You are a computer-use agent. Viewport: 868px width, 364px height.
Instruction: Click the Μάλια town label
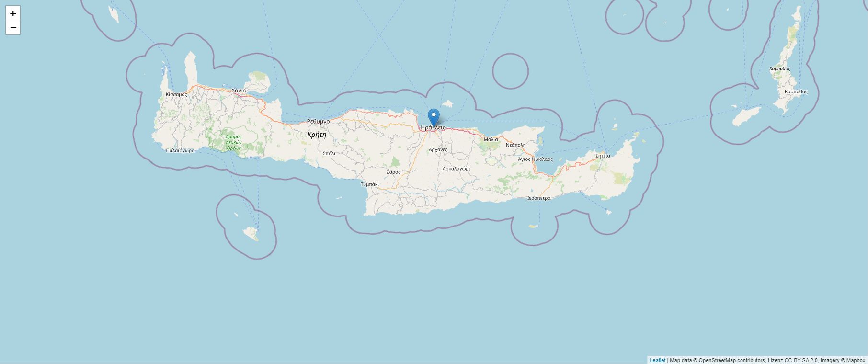(491, 139)
